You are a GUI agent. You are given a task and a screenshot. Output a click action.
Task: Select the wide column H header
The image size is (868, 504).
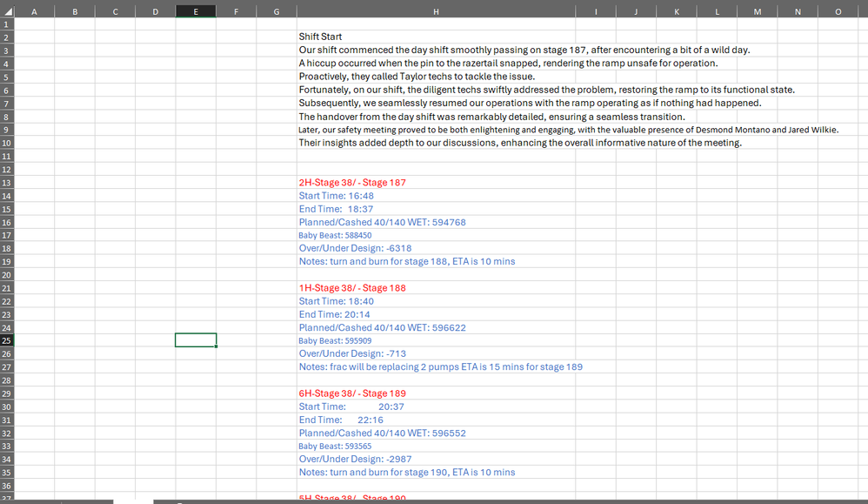click(x=437, y=11)
